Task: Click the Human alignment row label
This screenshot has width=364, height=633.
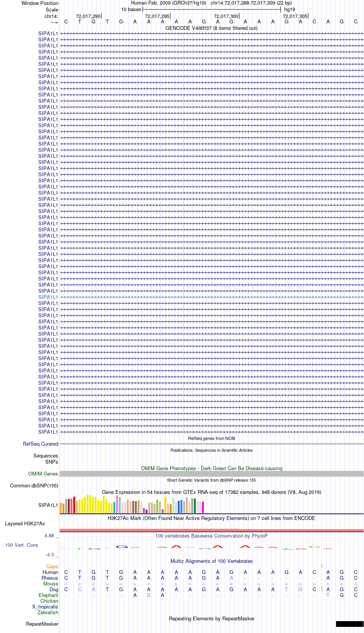Action: click(x=50, y=572)
